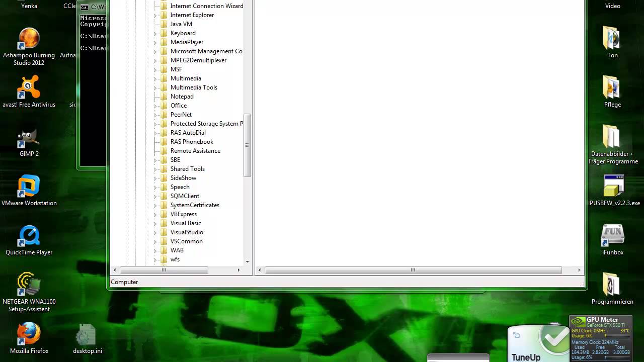Viewport: 644px width, 362px height.
Task: Select Remote Assistance folder icon in tree
Action: coord(164,151)
